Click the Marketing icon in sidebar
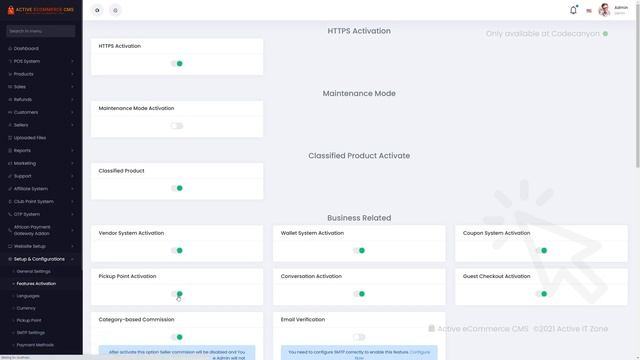 (x=10, y=163)
